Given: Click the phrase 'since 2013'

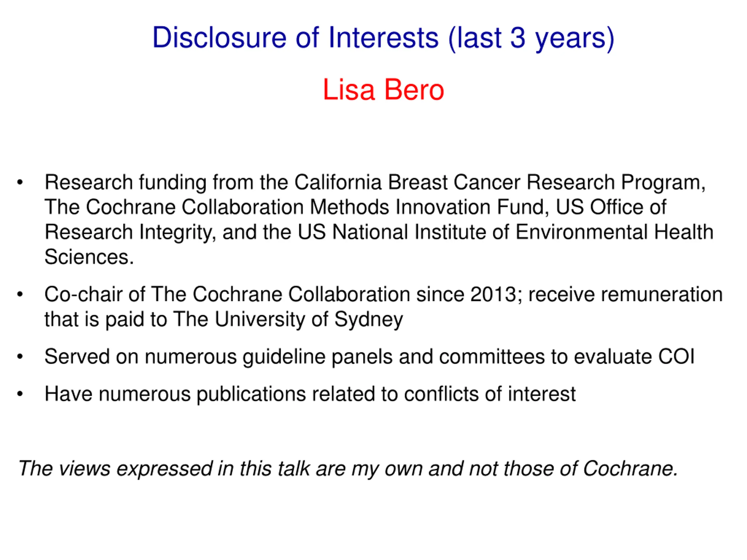Looking at the screenshot, I should (x=466, y=294).
